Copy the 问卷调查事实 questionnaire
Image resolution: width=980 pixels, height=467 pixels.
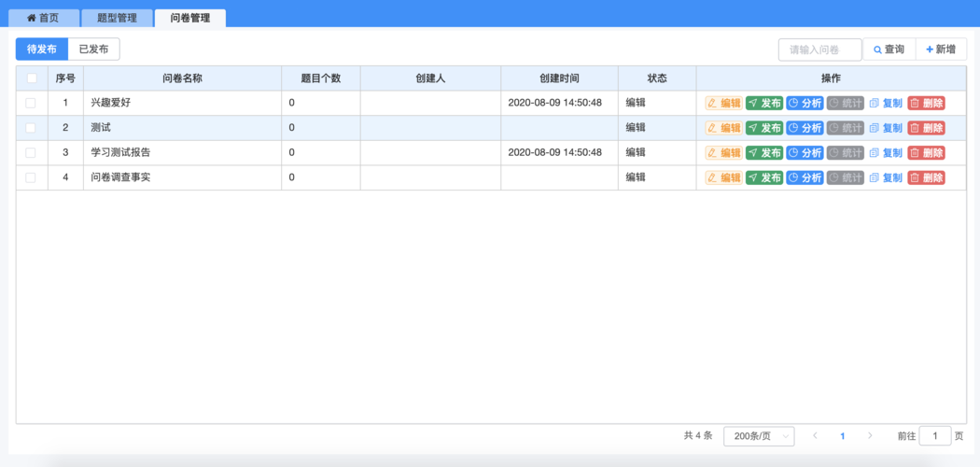point(886,177)
